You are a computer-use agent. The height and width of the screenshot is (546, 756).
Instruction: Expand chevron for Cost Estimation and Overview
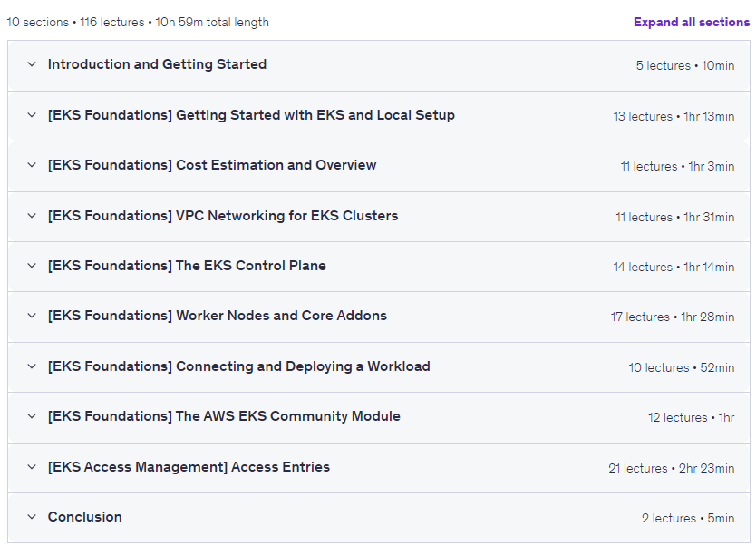[32, 165]
